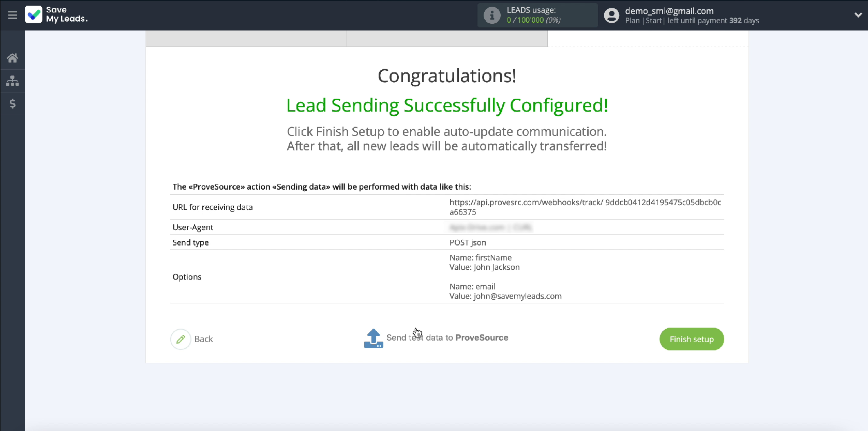The width and height of the screenshot is (868, 431).
Task: Open the hamburger menu in the header
Action: pos(12,15)
